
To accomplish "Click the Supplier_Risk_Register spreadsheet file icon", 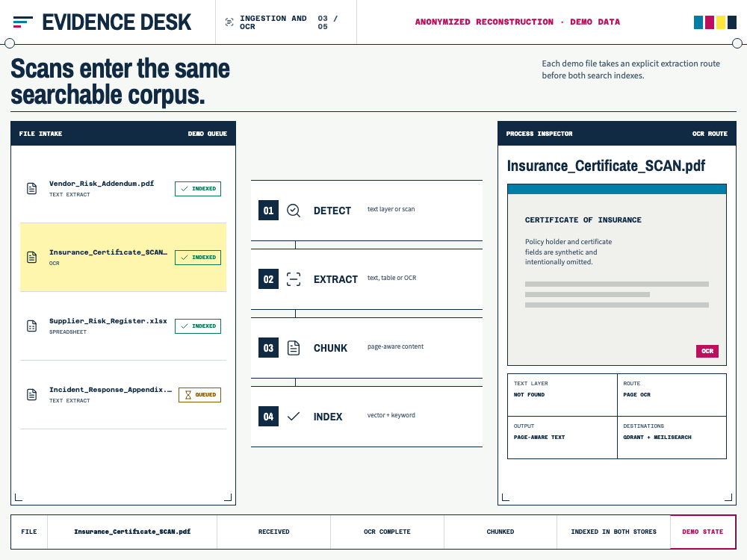I will (31, 326).
